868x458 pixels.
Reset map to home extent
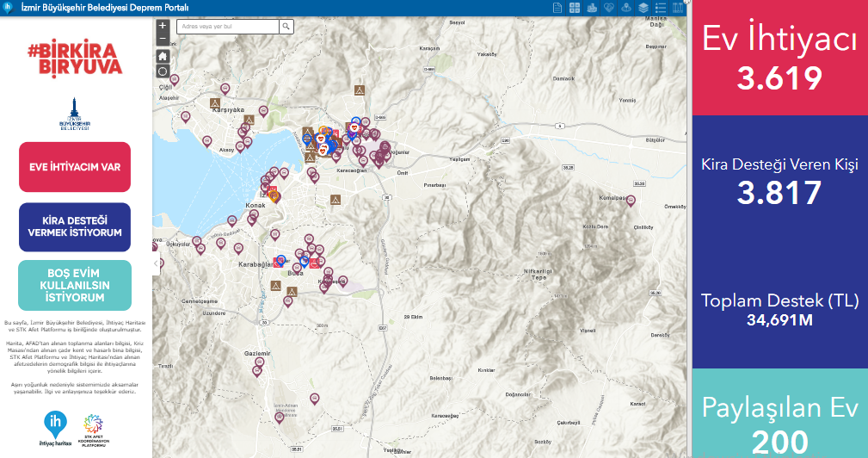coord(163,56)
